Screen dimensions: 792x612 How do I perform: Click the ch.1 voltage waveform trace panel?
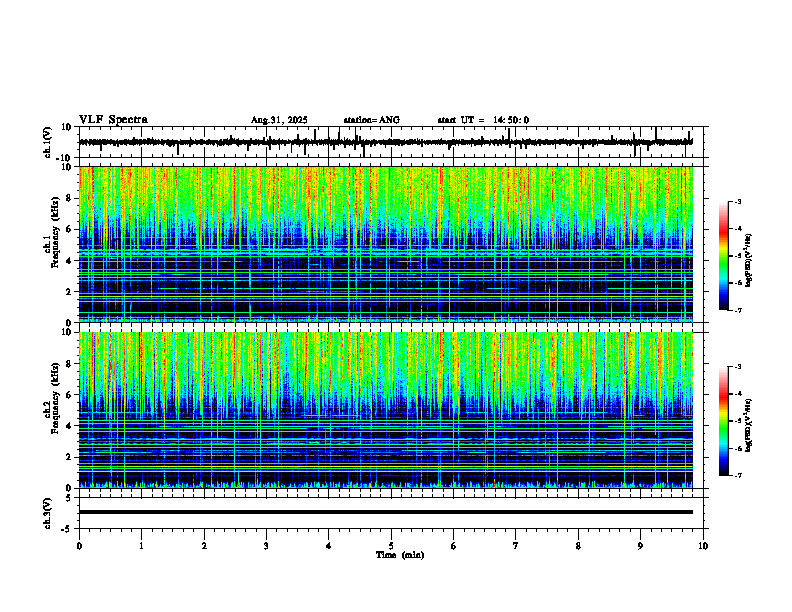(x=393, y=142)
